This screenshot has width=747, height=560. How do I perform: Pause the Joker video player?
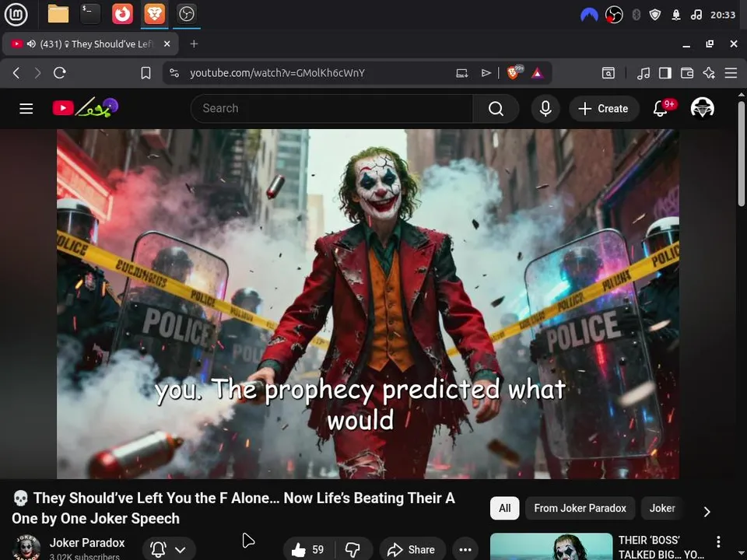[x=368, y=304]
